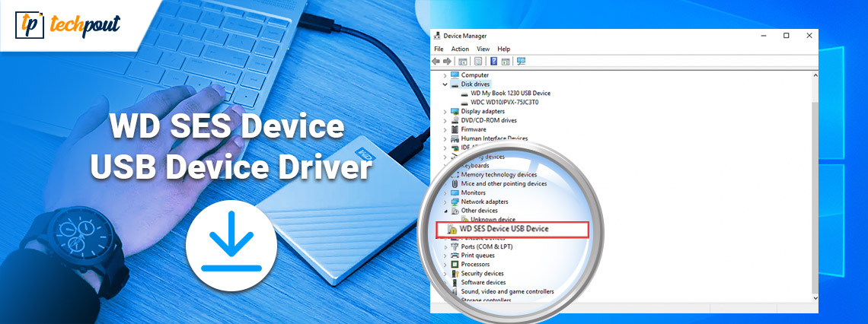Click the Ports (COM & LPT) plug icon
The image size is (868, 324).
coord(455,246)
